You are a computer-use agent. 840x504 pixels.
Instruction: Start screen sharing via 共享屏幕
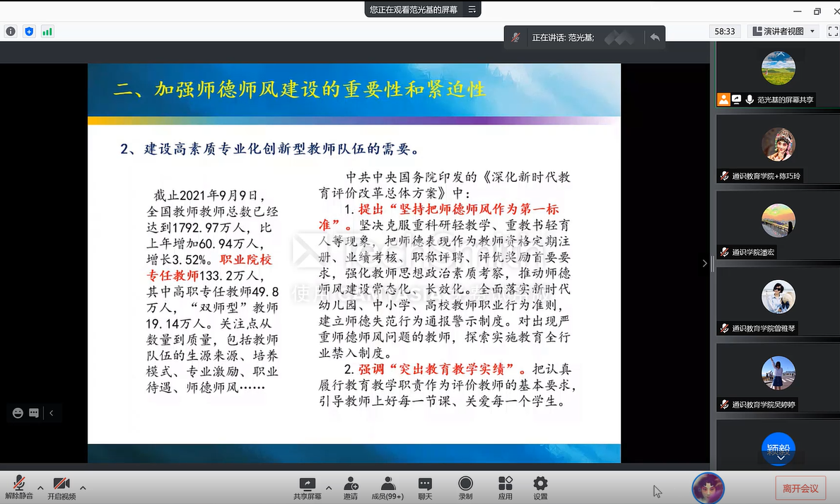pyautogui.click(x=307, y=487)
